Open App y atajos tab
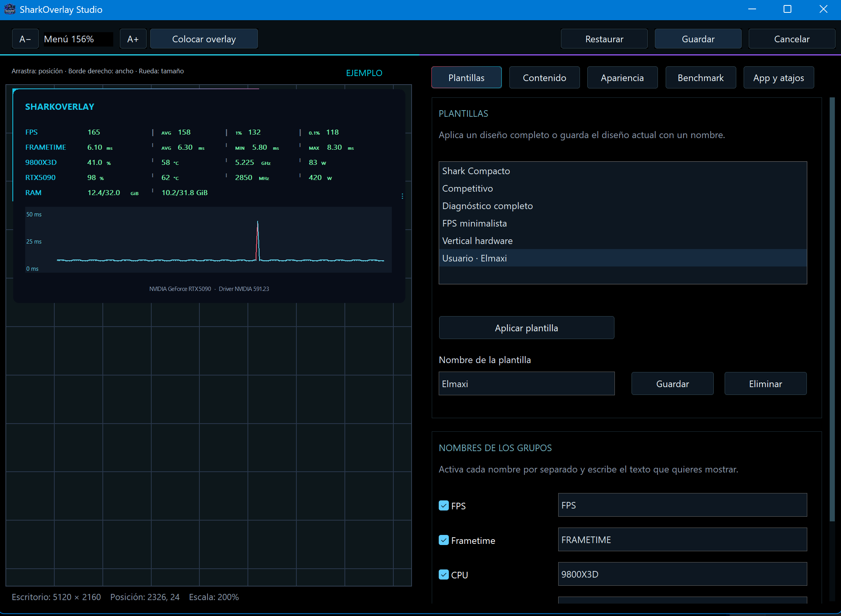This screenshot has width=841, height=616. point(779,78)
